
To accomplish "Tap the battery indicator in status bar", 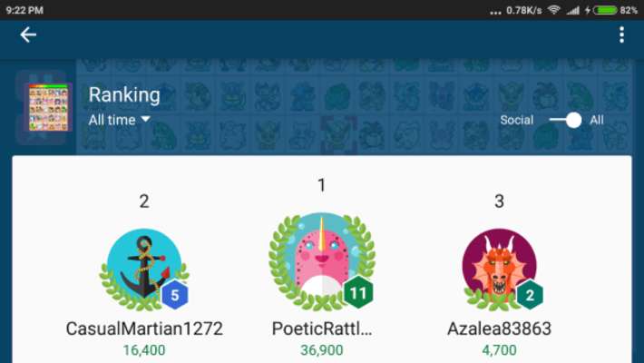I will click(x=605, y=10).
